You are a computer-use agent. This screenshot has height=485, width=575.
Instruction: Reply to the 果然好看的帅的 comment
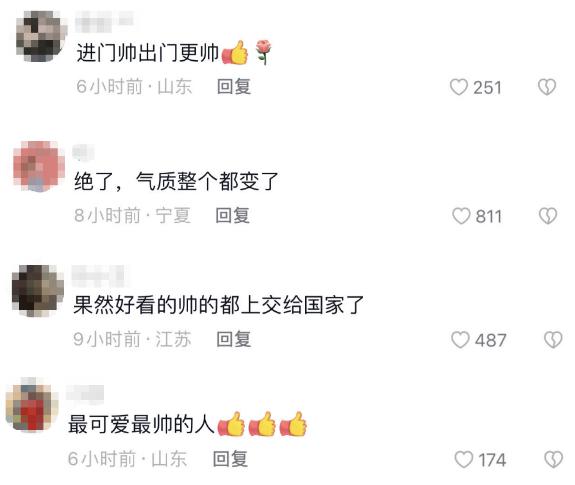click(x=234, y=339)
